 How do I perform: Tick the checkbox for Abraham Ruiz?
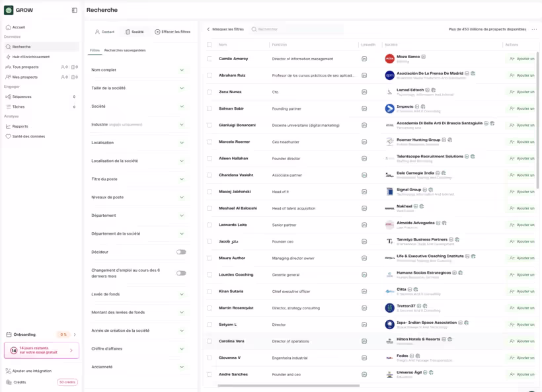point(210,75)
